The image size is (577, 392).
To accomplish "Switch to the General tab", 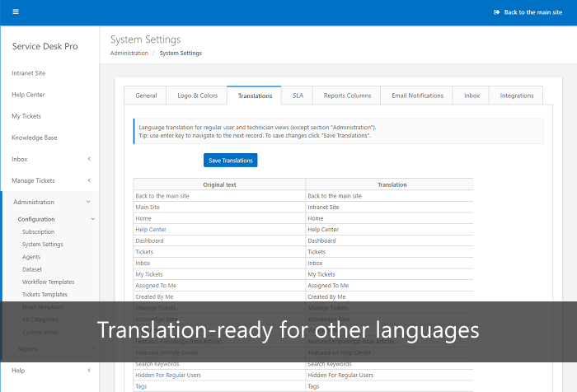I will tap(146, 96).
